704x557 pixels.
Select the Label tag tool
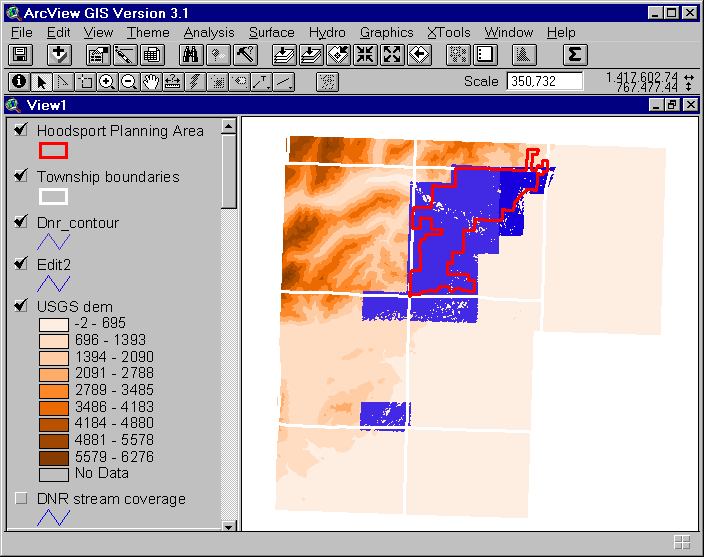click(x=239, y=82)
